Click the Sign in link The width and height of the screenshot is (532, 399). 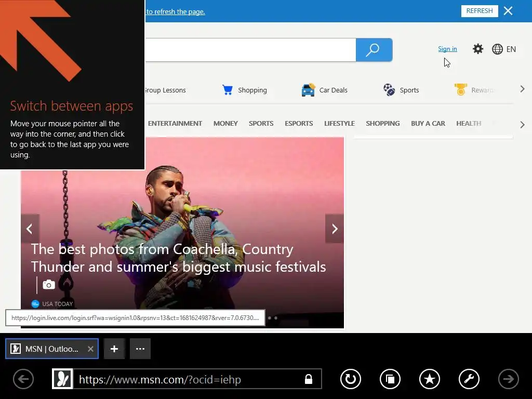coord(447,49)
